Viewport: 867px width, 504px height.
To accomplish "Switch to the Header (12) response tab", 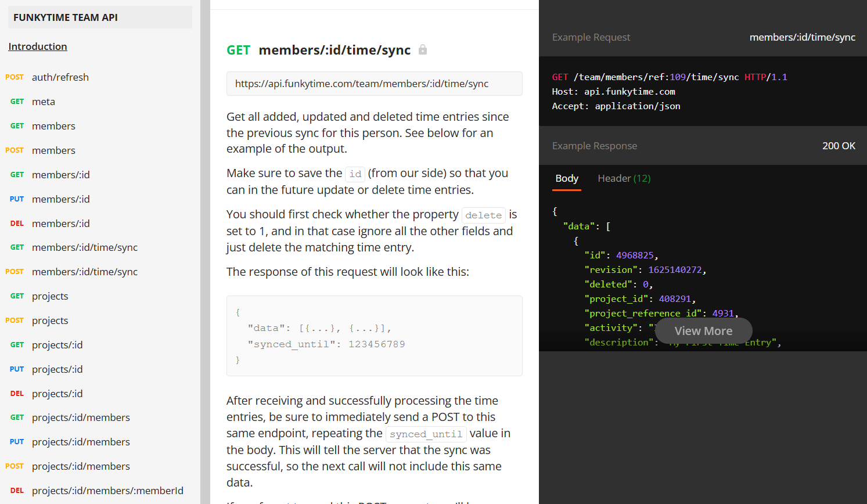I will coord(624,178).
